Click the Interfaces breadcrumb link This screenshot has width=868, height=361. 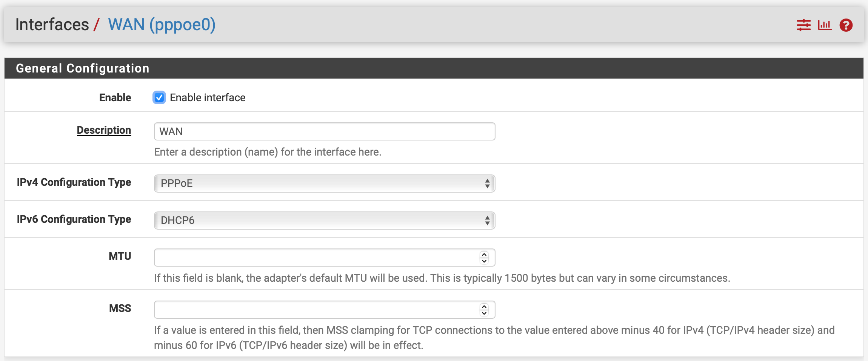tap(51, 24)
